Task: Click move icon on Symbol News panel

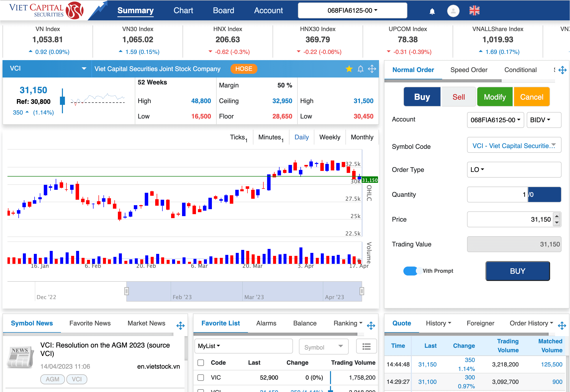Action: 181,325
